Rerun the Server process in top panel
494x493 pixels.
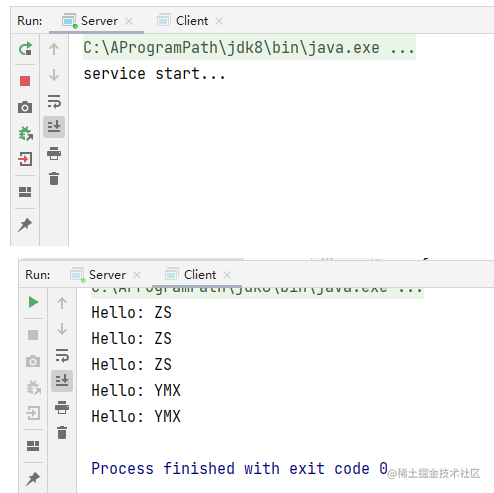click(25, 49)
